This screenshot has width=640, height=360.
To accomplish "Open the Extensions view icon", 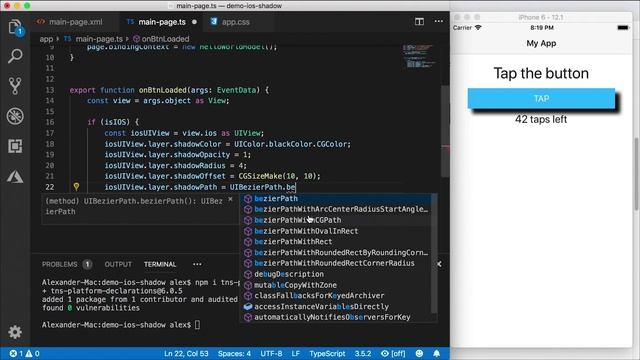I will tap(15, 146).
